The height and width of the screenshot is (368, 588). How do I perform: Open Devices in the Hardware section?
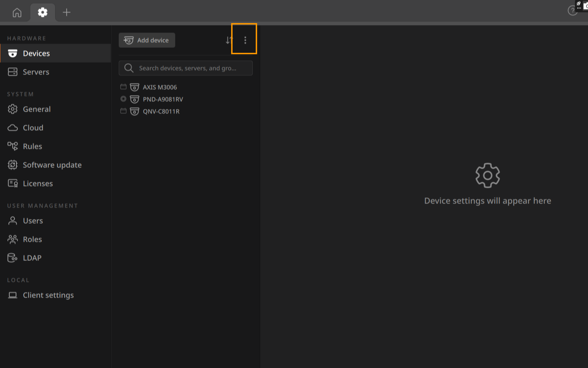[x=55, y=53]
